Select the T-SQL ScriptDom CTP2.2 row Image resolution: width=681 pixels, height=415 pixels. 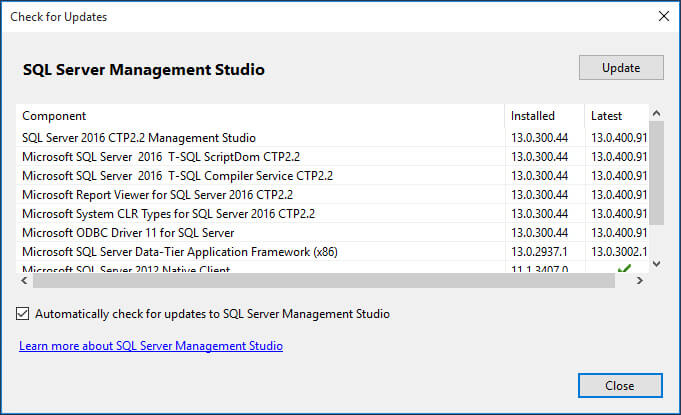(161, 157)
